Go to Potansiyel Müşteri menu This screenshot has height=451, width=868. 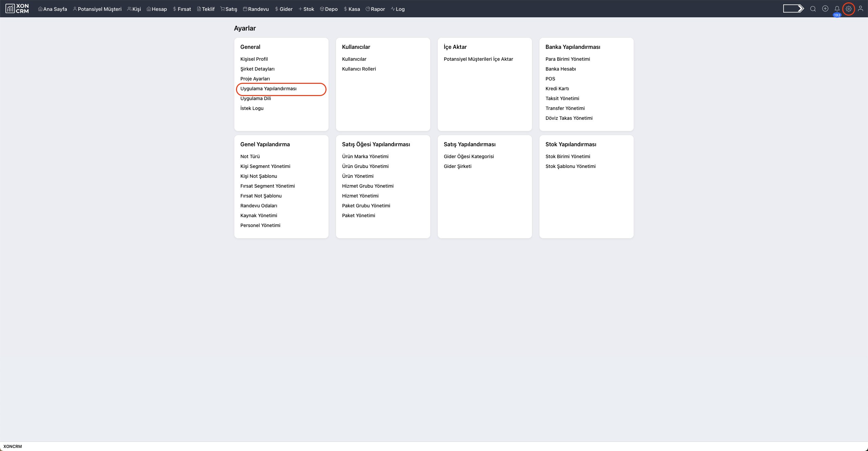click(97, 9)
